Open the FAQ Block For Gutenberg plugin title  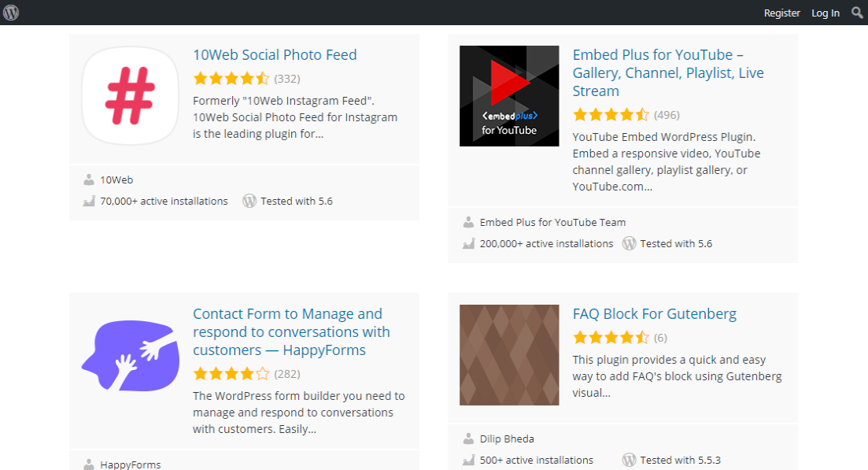pos(654,314)
